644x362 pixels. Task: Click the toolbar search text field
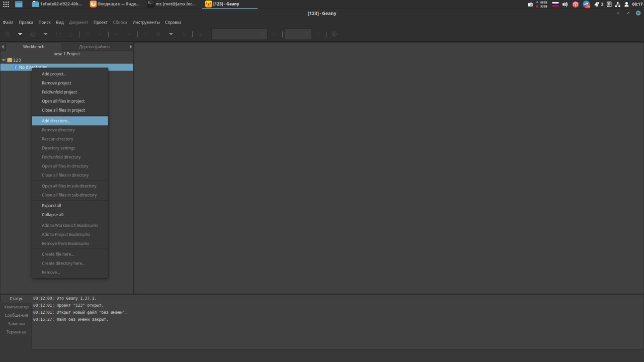[x=239, y=34]
